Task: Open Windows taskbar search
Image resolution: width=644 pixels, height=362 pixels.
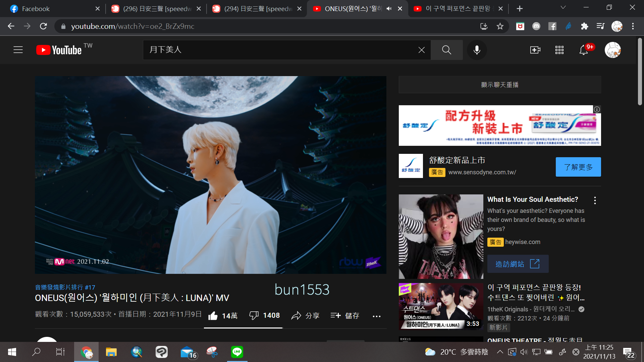Action: [36, 352]
